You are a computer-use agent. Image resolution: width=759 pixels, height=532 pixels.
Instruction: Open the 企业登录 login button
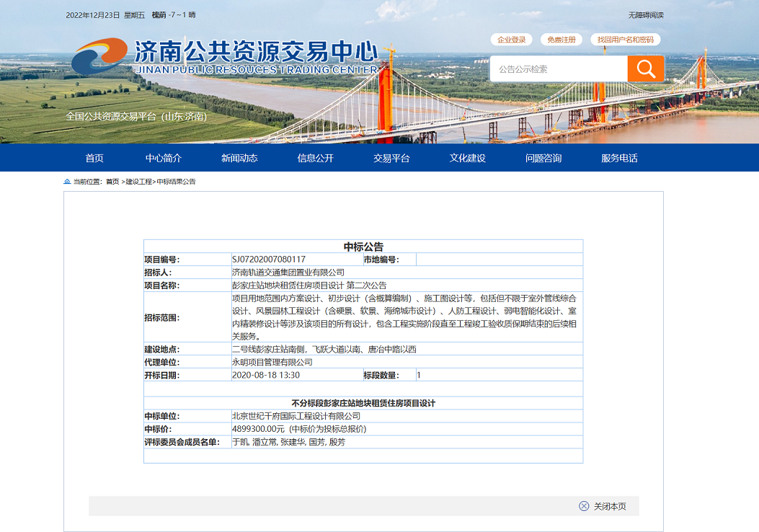point(511,40)
